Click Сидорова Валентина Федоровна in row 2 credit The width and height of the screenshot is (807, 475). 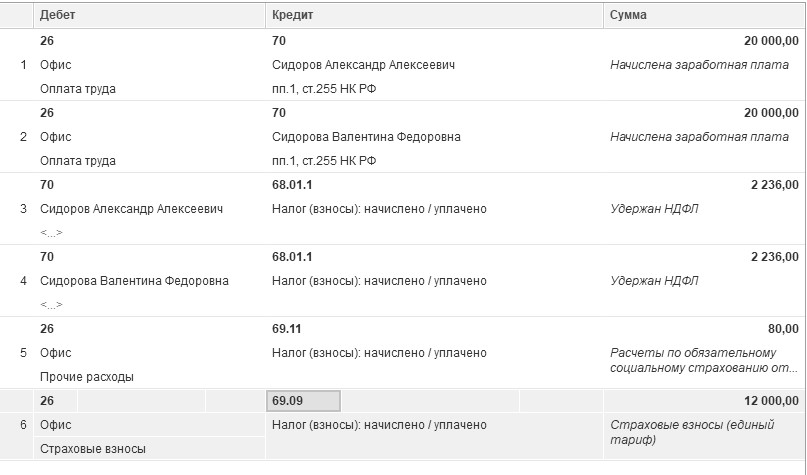(366, 137)
